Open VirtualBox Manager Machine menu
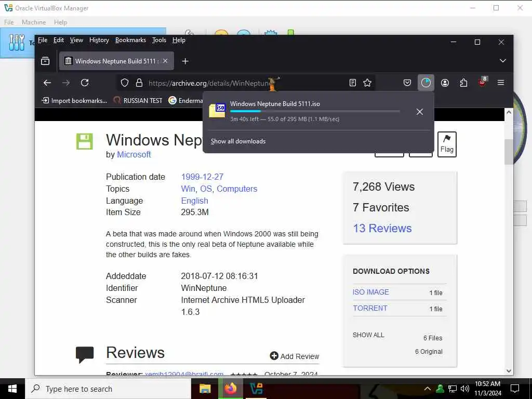 [34, 22]
